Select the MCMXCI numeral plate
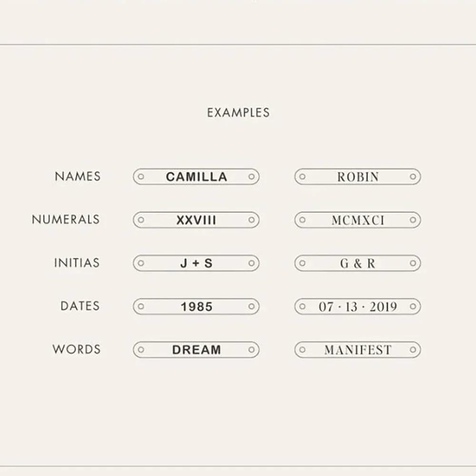This screenshot has width=476, height=476. [x=358, y=220]
